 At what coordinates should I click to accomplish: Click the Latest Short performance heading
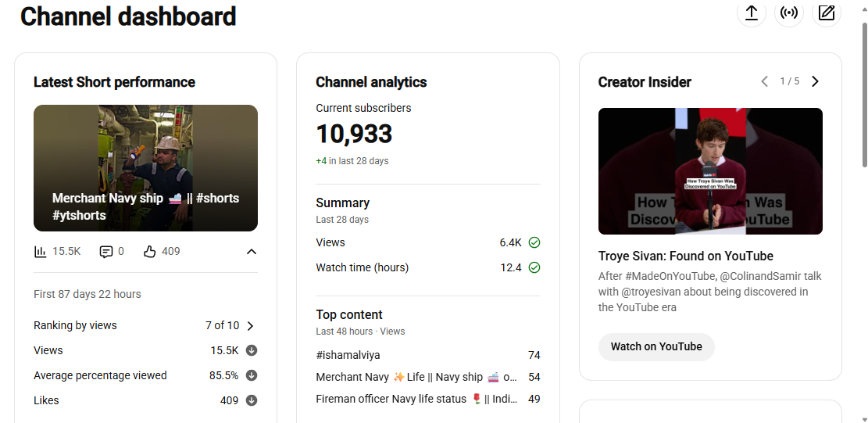pyautogui.click(x=115, y=82)
